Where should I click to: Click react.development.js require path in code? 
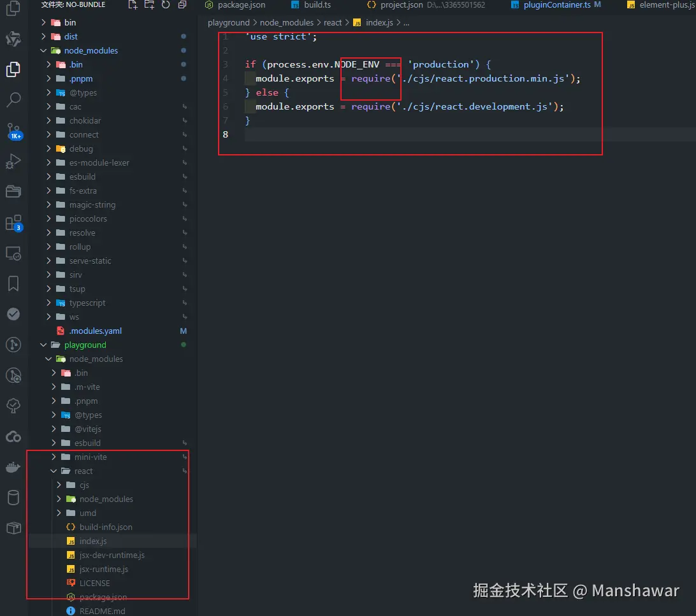[474, 106]
